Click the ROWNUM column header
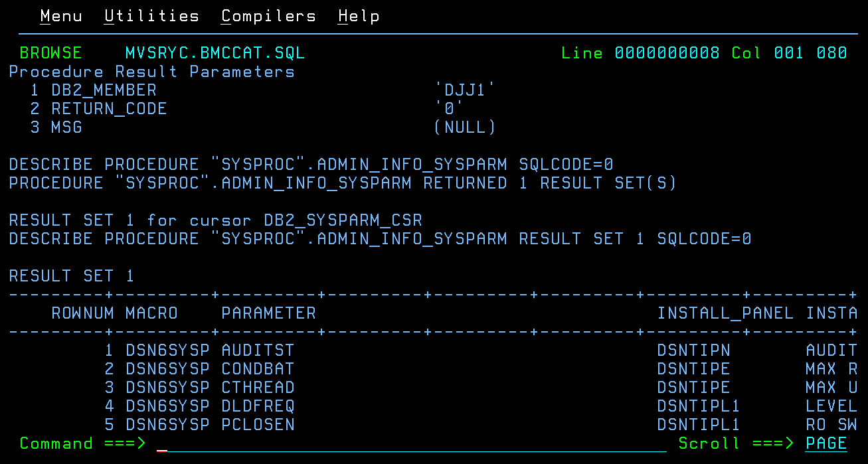This screenshot has width=868, height=464. (82, 313)
